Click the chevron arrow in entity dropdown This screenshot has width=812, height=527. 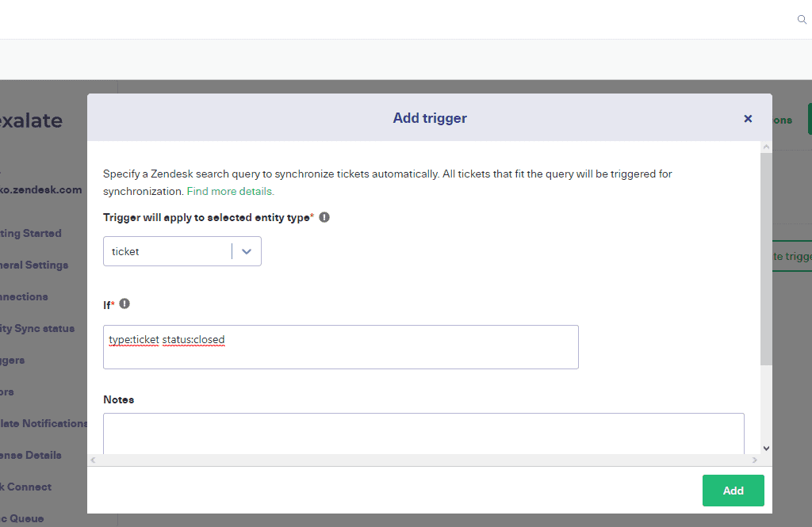[247, 251]
